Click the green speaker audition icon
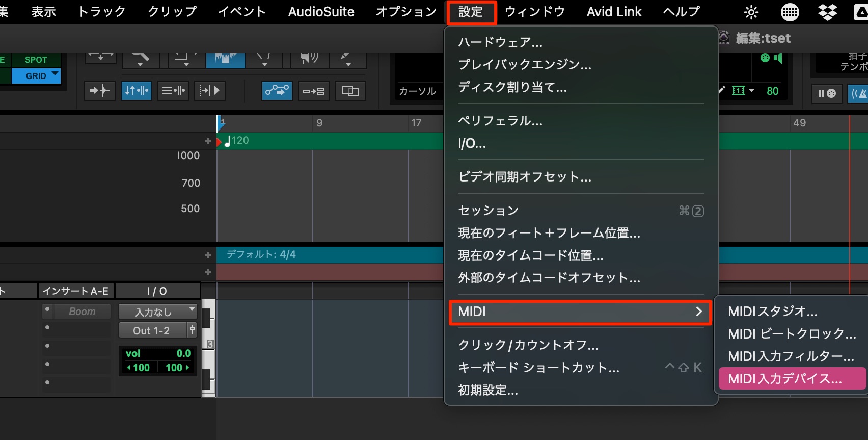868x440 pixels. pyautogui.click(x=778, y=58)
